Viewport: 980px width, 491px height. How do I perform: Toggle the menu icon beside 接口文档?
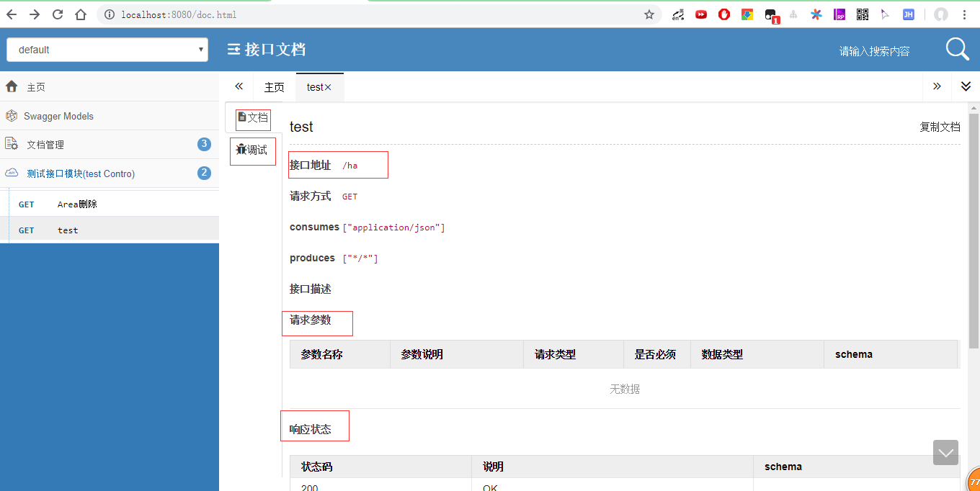(x=233, y=50)
